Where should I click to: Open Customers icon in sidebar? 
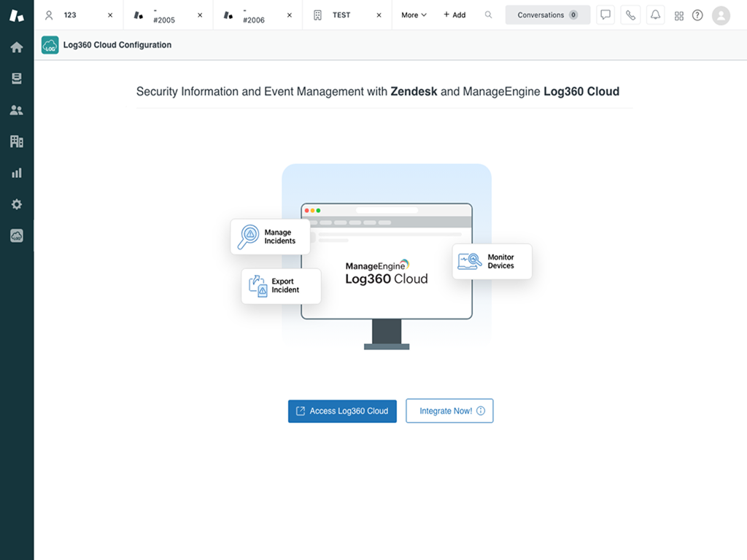16,110
